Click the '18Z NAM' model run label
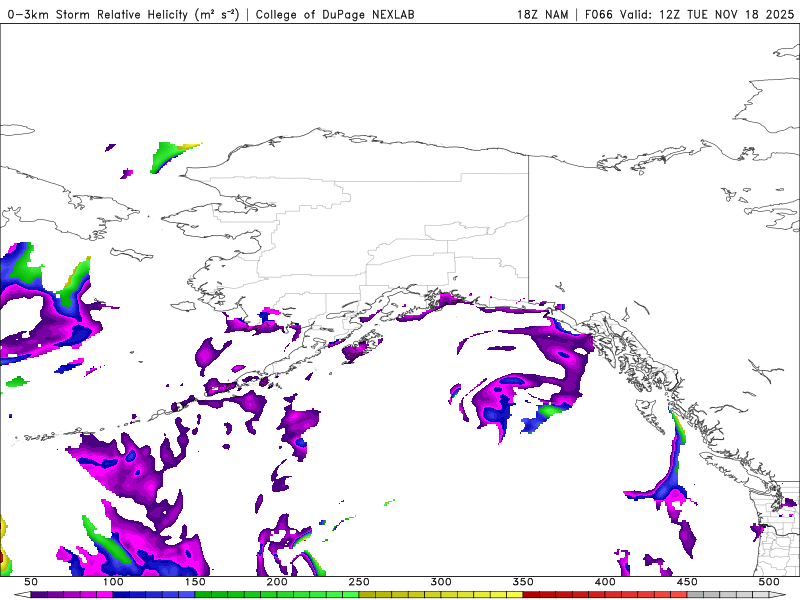This screenshot has width=800, height=600. 542,14
